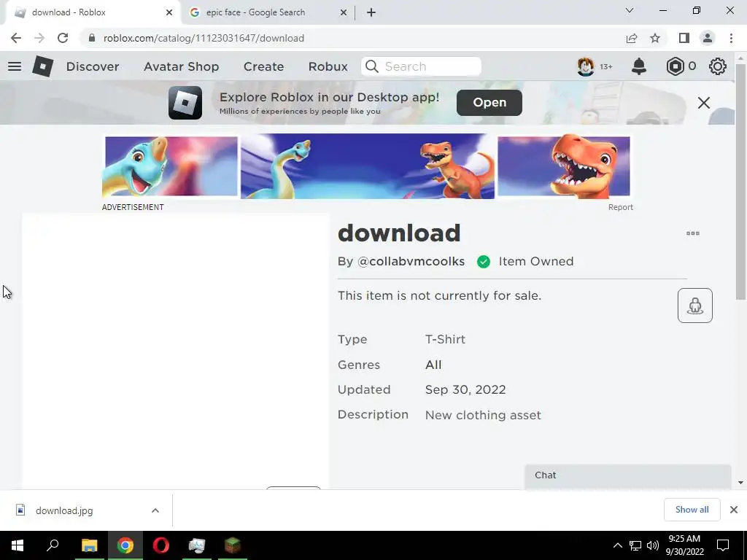Open Windows taskbar search
This screenshot has height=560, width=747.
pos(53,545)
